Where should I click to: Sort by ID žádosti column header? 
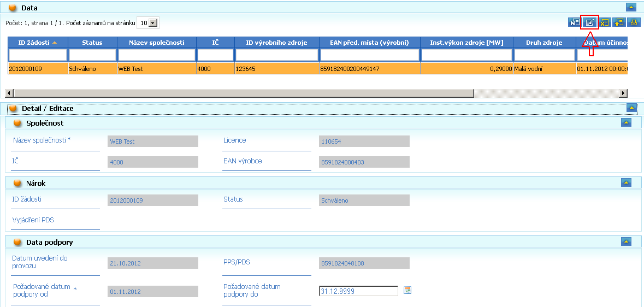[38, 42]
